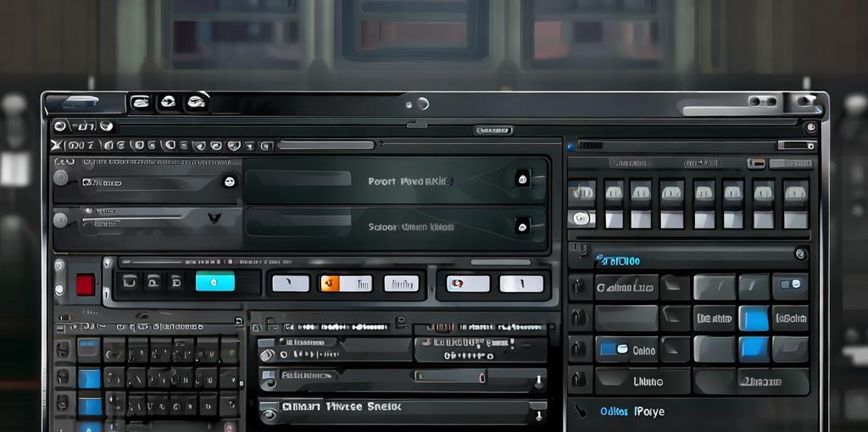Click the small icon right of Poort row

522,179
